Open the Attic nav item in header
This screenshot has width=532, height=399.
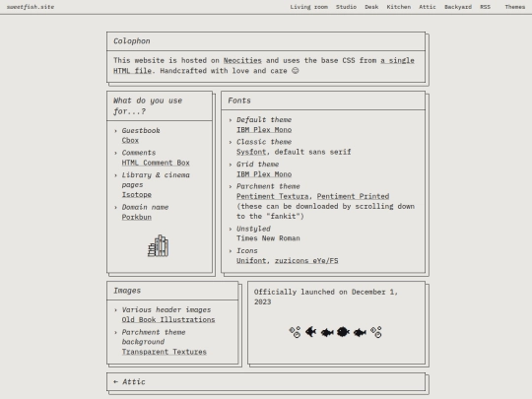(x=428, y=7)
